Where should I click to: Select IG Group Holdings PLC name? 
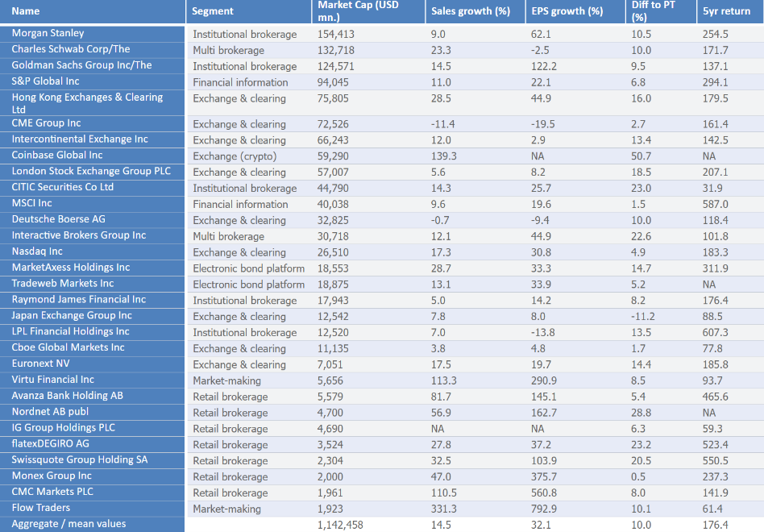click(x=64, y=428)
